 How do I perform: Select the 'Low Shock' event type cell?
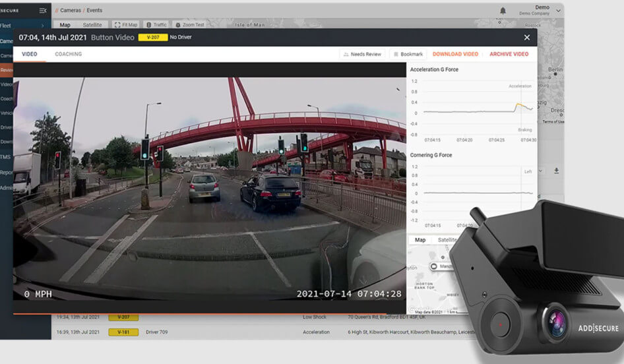pos(315,317)
